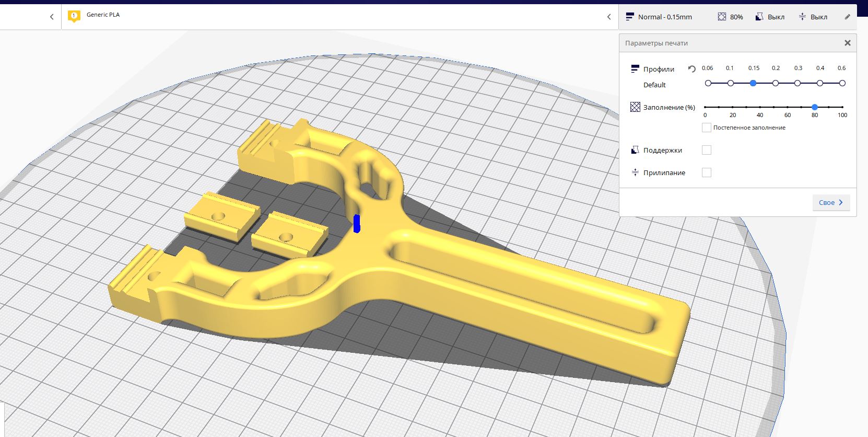
Task: Open custom settings with Свое button
Action: (831, 202)
